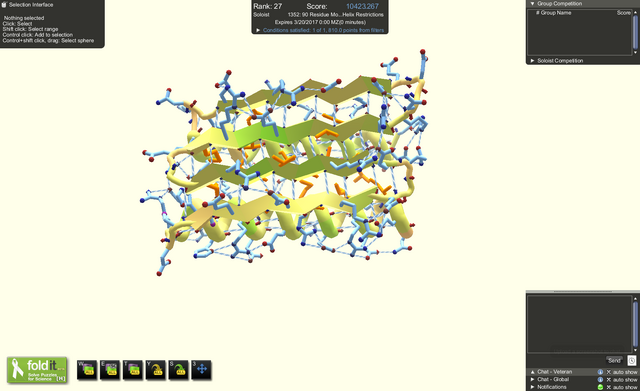Click the Group Competition scrollbar up arrow

[635, 12]
